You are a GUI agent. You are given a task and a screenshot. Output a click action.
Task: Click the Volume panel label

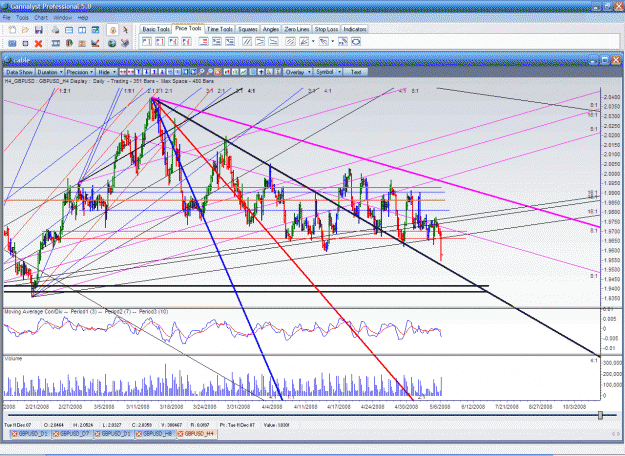pyautogui.click(x=13, y=359)
